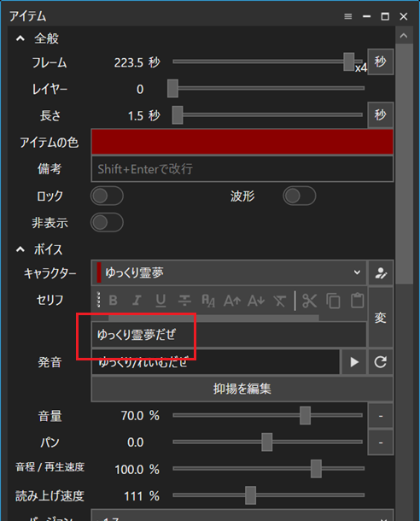
Task: Click the dark red アイテムの色 swatch
Action: point(242,143)
